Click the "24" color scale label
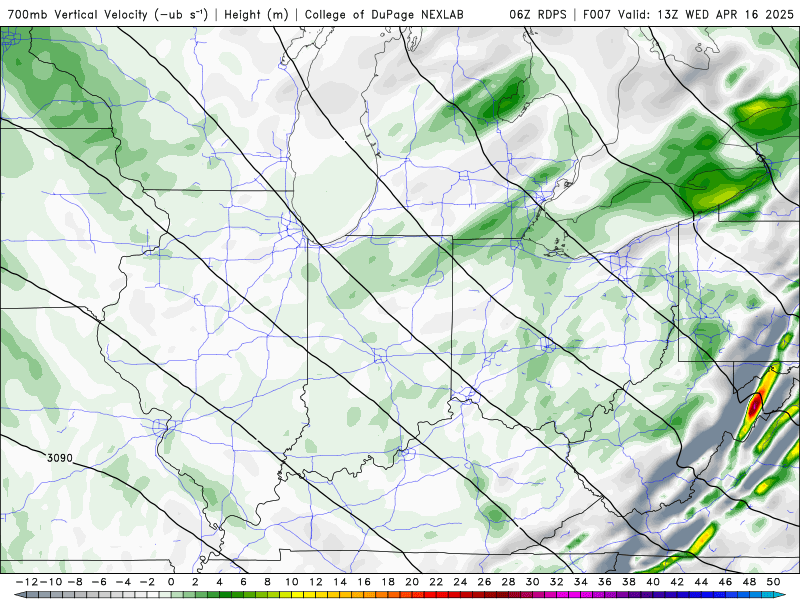This screenshot has height=600, width=800. point(460,582)
